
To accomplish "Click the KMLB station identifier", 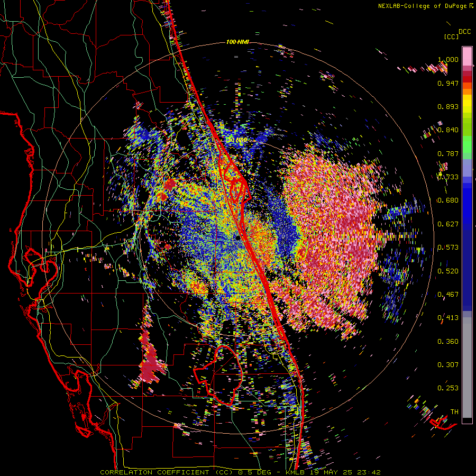I will [295, 472].
